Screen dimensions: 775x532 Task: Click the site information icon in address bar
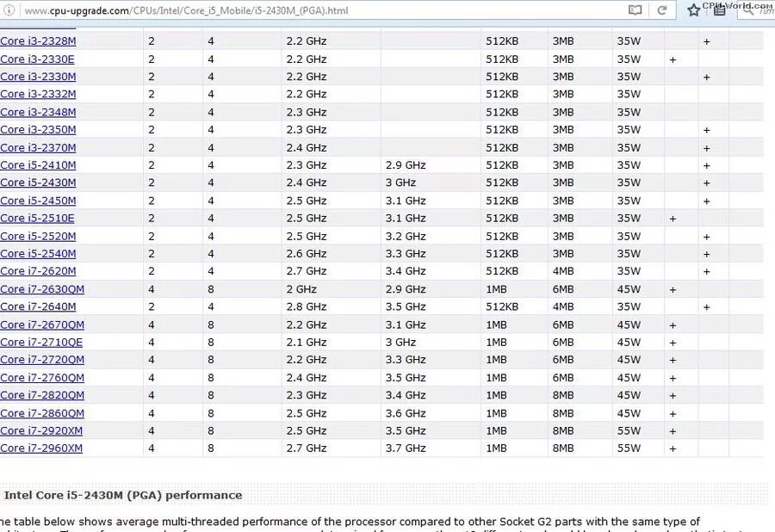pyautogui.click(x=9, y=9)
